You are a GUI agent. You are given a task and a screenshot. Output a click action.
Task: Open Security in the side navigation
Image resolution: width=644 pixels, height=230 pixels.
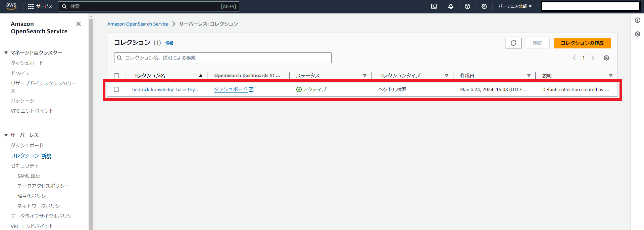point(25,165)
